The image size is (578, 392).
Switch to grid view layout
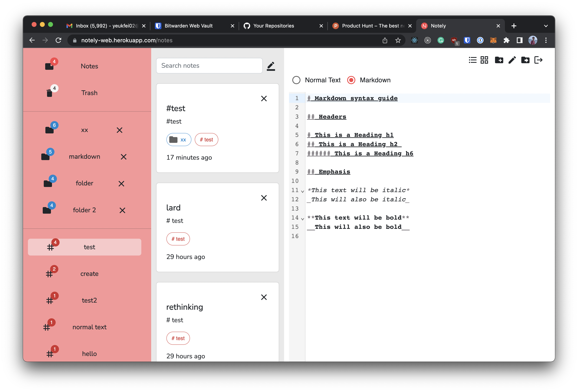(484, 60)
